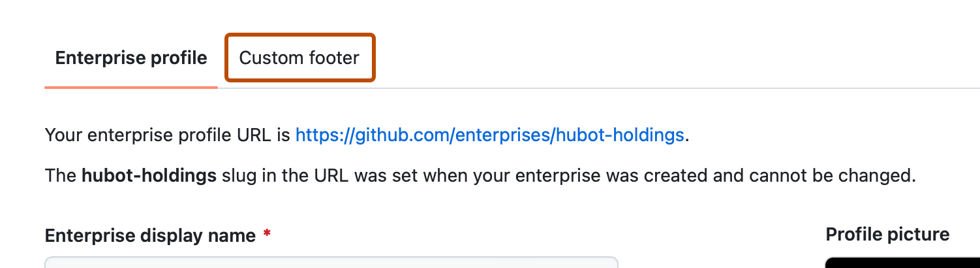The width and height of the screenshot is (980, 268).
Task: Click the Enterprise display name label
Action: coord(150,235)
